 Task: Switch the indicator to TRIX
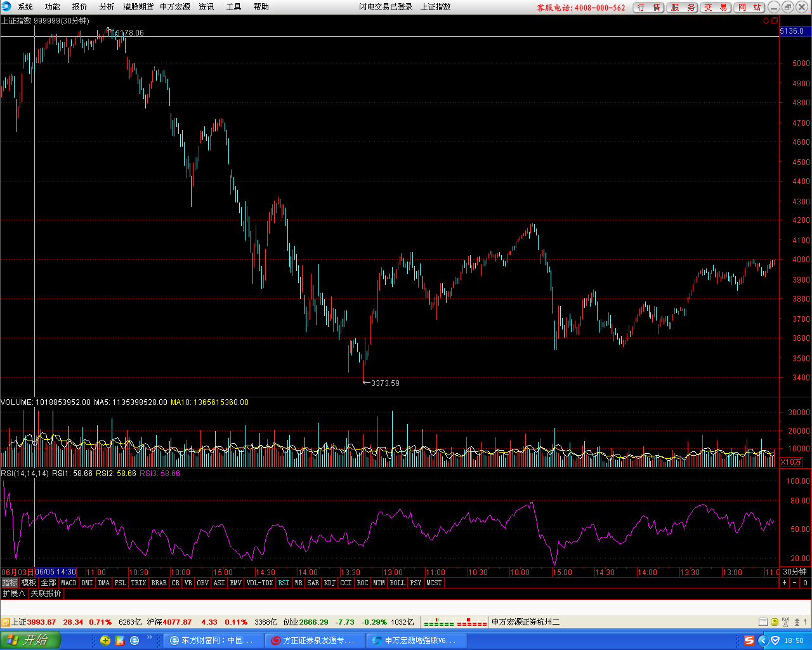coord(139,583)
